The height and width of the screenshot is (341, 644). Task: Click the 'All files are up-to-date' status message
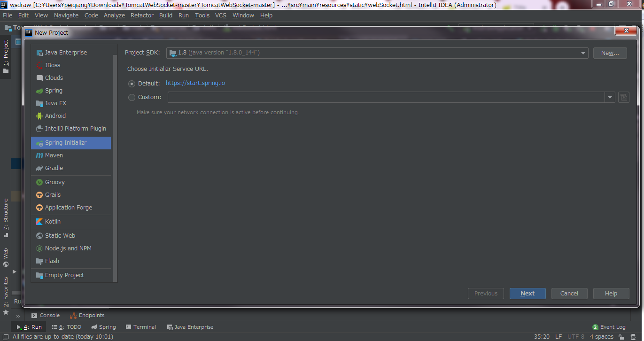point(63,337)
